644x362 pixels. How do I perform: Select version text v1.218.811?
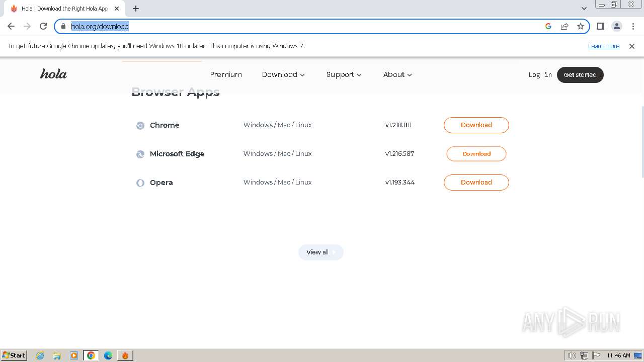point(398,125)
